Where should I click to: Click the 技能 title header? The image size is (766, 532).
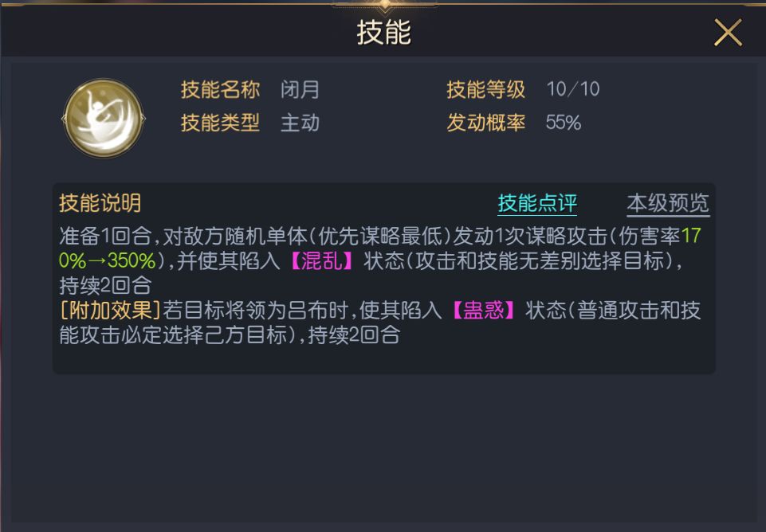383,33
